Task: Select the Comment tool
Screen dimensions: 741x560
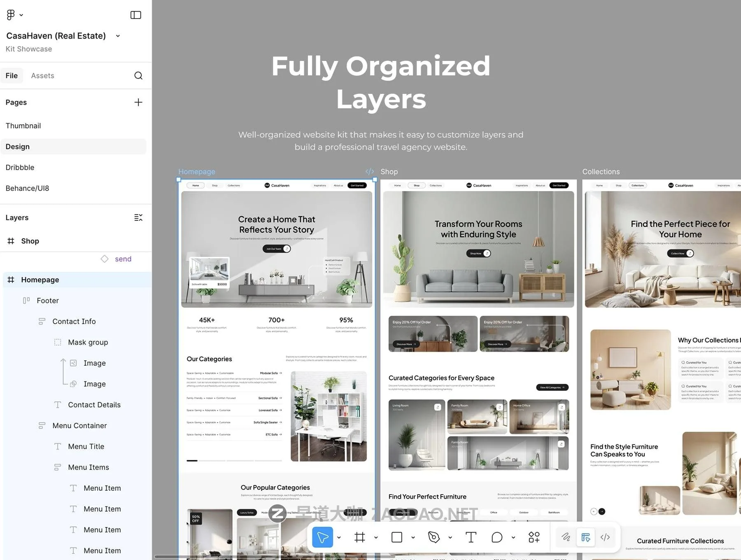Action: [497, 537]
